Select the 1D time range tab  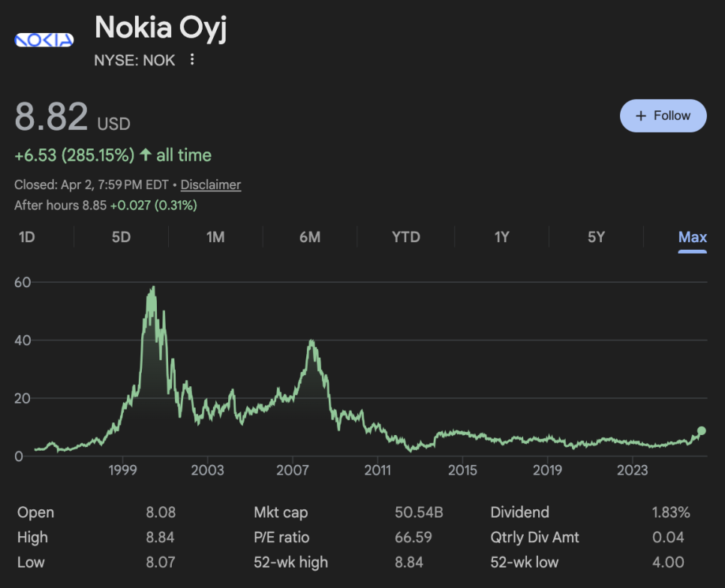pyautogui.click(x=27, y=237)
